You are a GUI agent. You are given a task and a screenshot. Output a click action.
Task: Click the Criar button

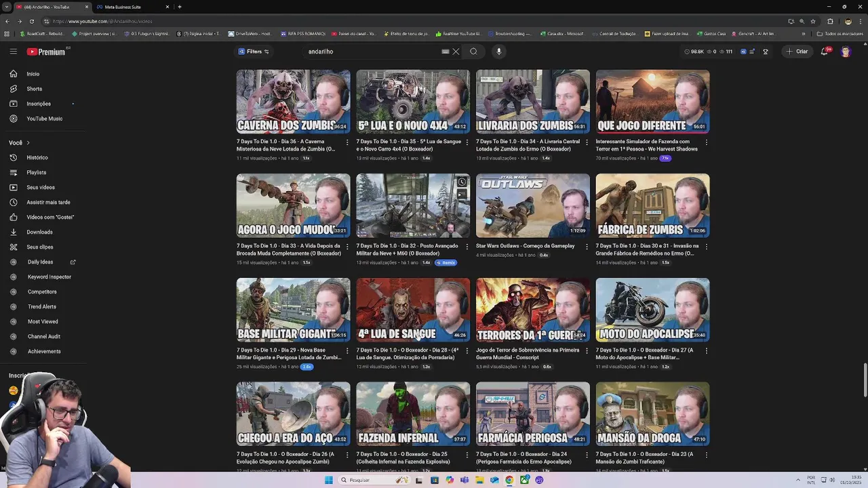point(797,52)
